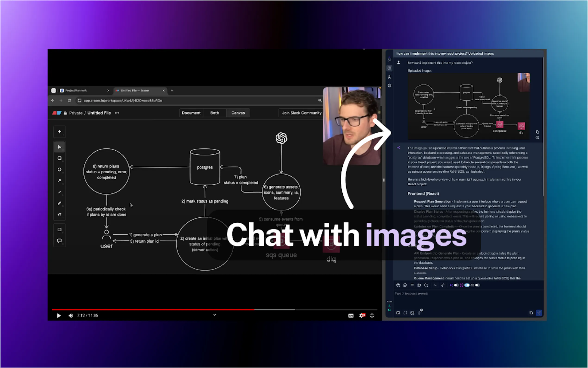Viewport: 588px width, 368px height.
Task: Open the three-dot menu beside Untitled File
Action: coord(117,113)
